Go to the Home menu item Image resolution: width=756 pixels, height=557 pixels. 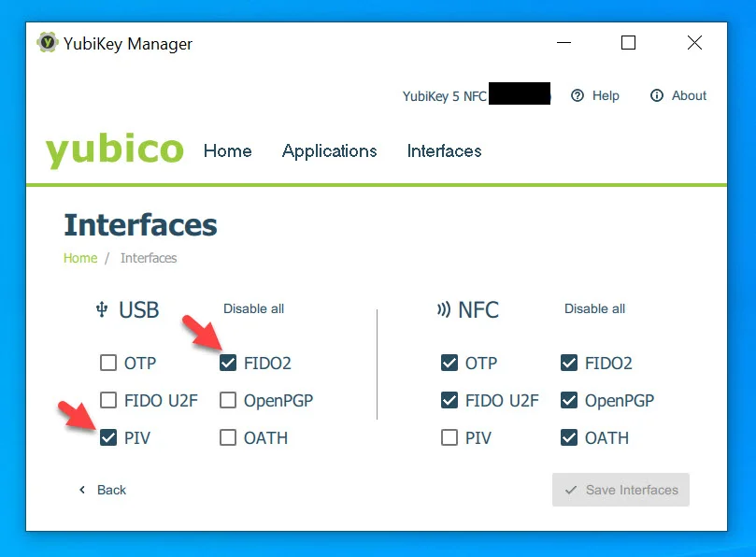(x=228, y=151)
